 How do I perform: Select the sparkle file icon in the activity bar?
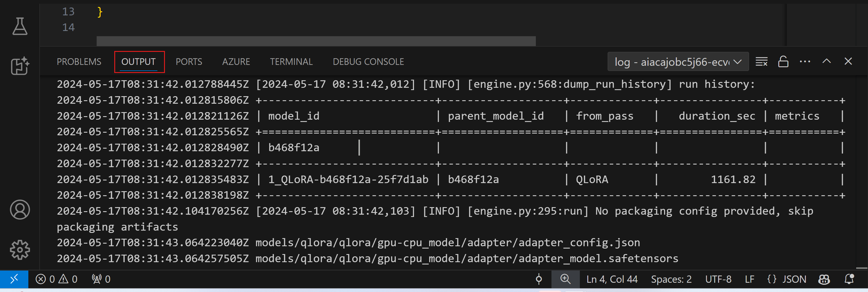pos(20,66)
